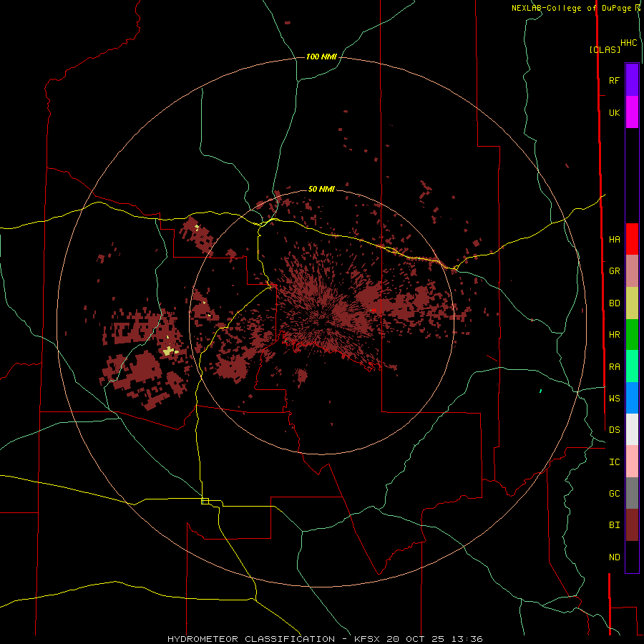
Task: Click the [CLAS] legend header
Action: tap(605, 49)
